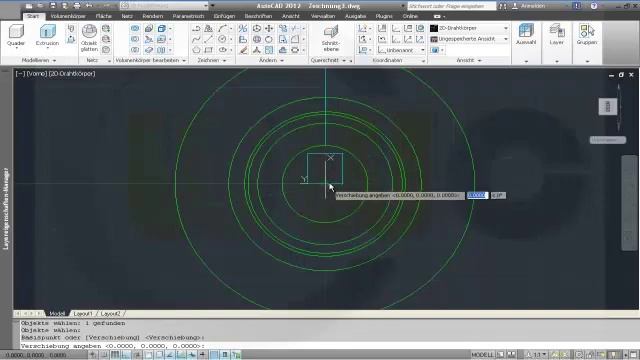Open the Gruppen panel button
This screenshot has width=640, height=360.
pyautogui.click(x=587, y=35)
